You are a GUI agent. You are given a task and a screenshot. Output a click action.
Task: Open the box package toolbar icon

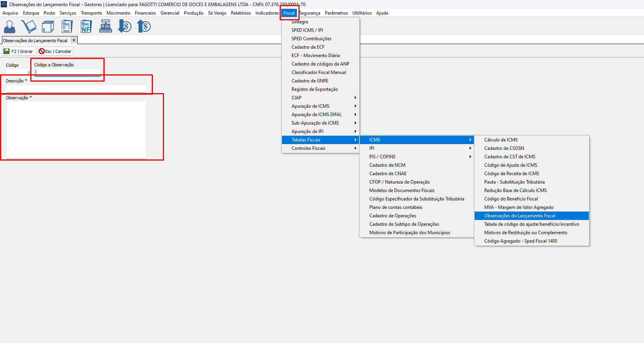click(48, 27)
